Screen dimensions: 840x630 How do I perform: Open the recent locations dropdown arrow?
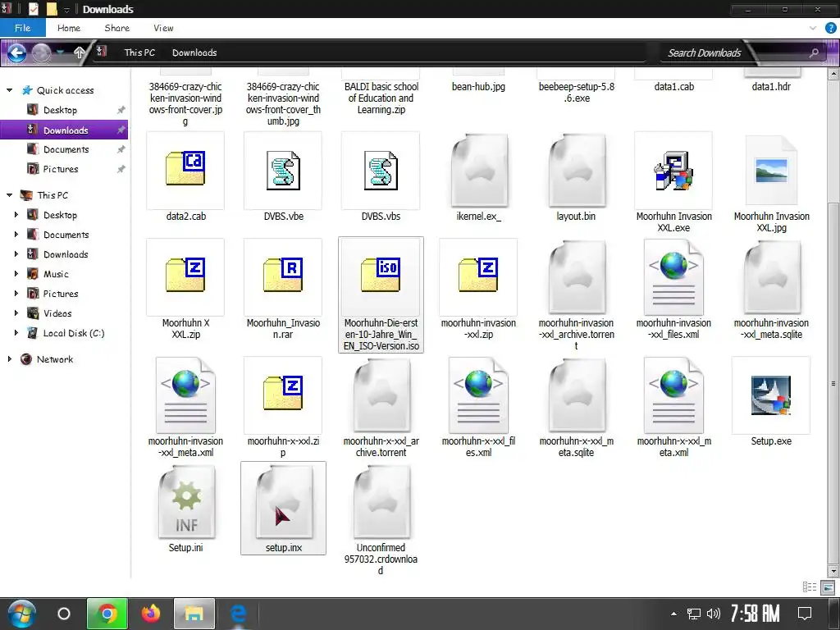point(61,52)
